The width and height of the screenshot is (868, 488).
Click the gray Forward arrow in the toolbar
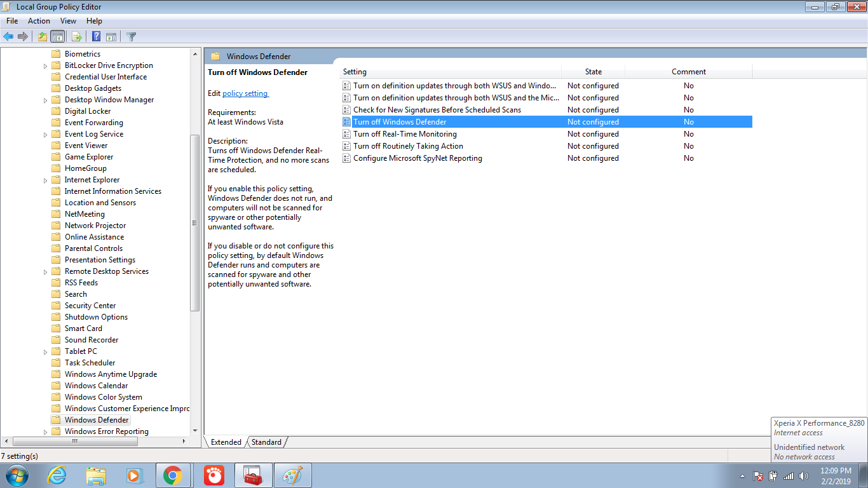(x=23, y=36)
